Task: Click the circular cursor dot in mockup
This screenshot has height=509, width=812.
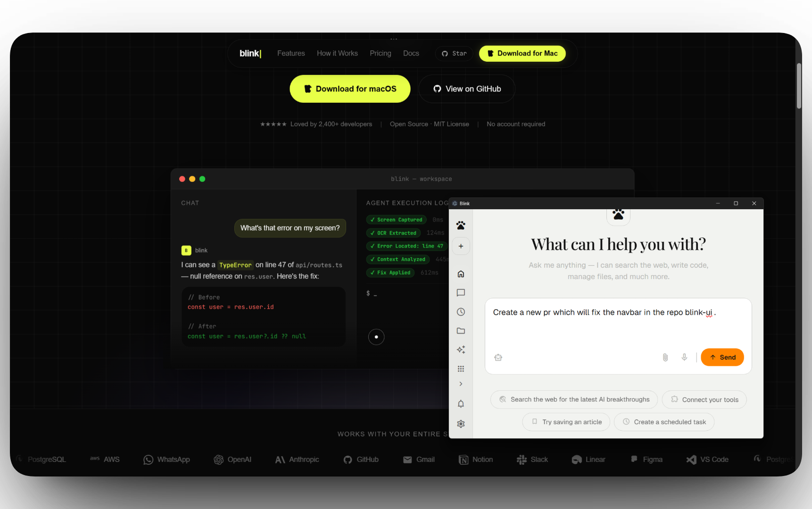Action: (376, 337)
